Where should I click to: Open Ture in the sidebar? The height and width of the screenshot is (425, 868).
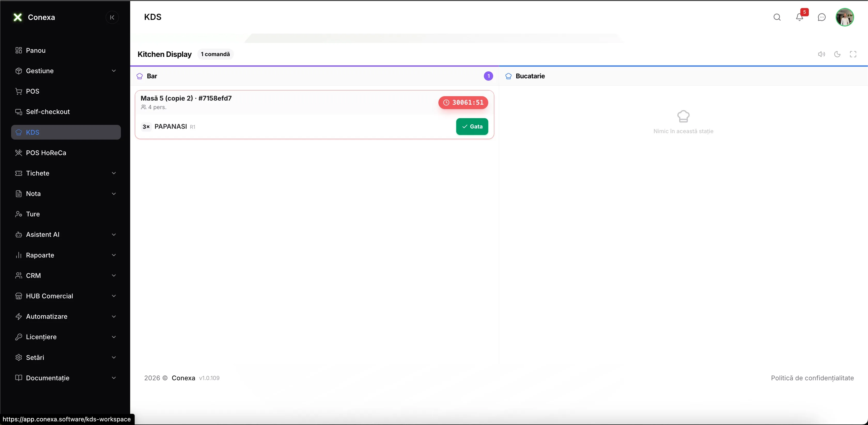(x=66, y=214)
